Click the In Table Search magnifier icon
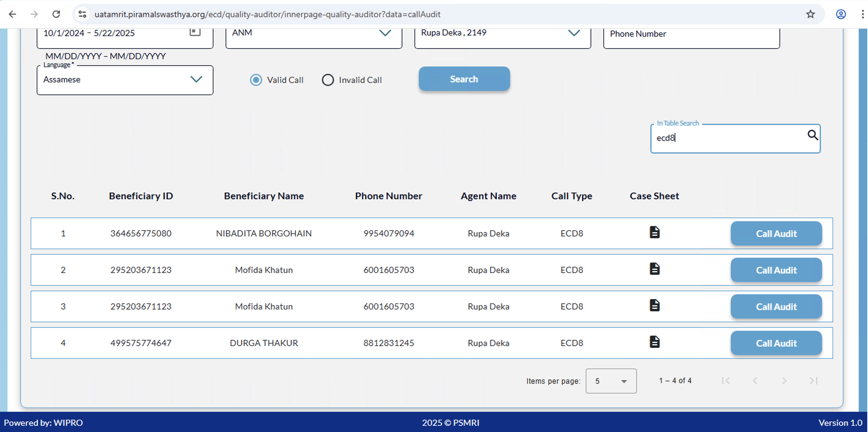The width and height of the screenshot is (868, 432). (x=813, y=135)
